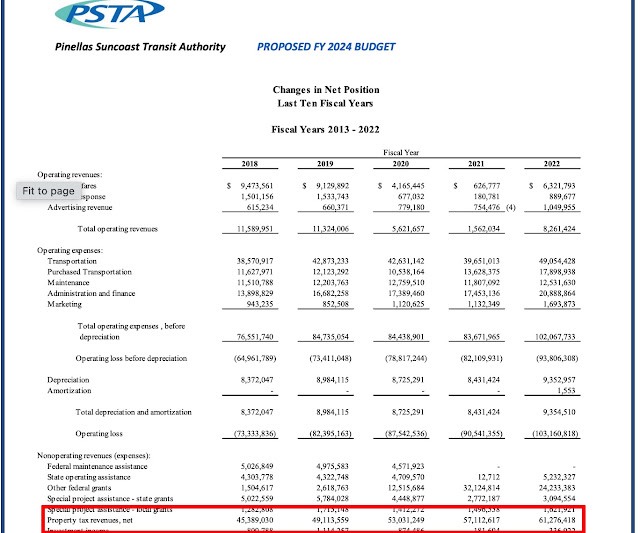Click value 8,261,424 total operating revenues 2022

(x=559, y=229)
